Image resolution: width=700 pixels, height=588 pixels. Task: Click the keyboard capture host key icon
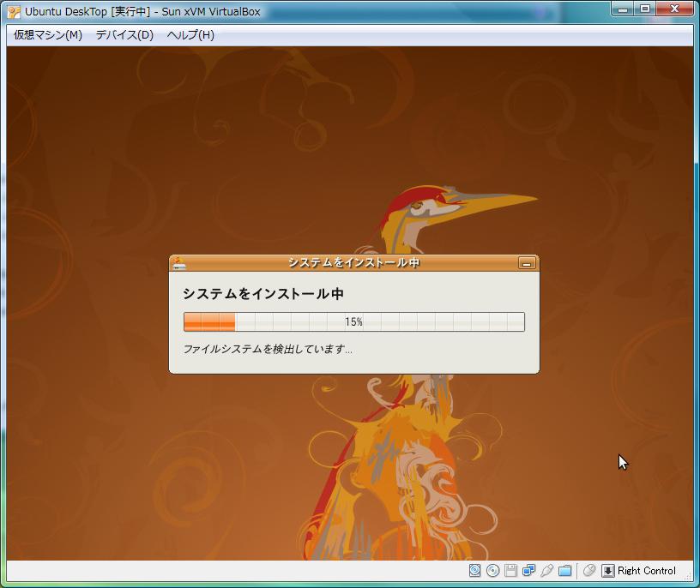[607, 571]
